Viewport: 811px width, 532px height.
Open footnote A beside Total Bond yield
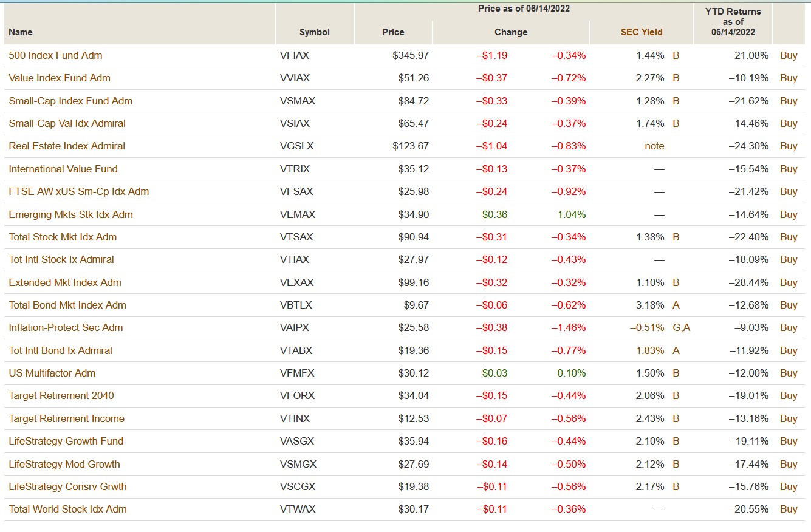[x=676, y=305]
